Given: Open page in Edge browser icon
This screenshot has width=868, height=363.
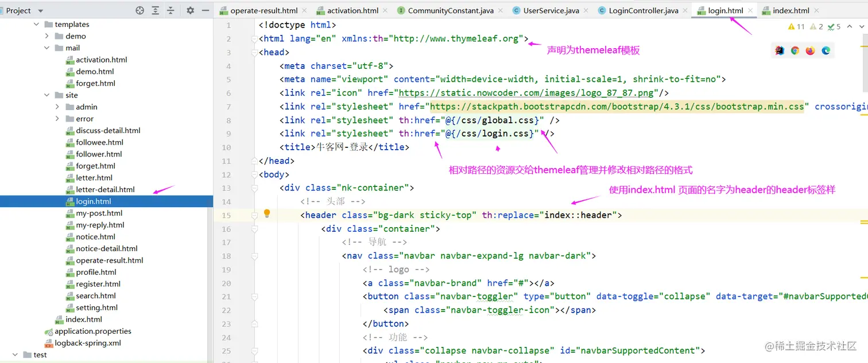Looking at the screenshot, I should coord(826,50).
